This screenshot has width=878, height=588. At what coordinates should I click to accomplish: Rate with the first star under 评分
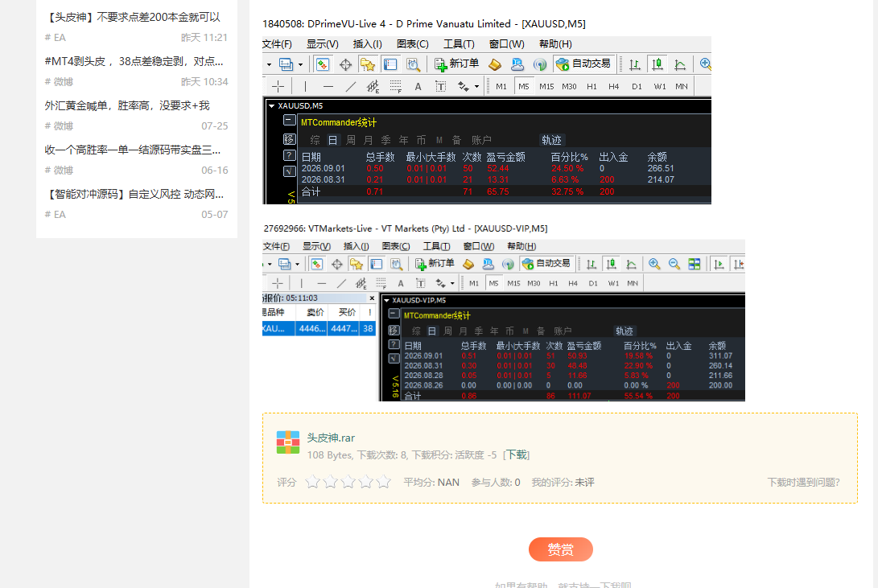coord(312,482)
